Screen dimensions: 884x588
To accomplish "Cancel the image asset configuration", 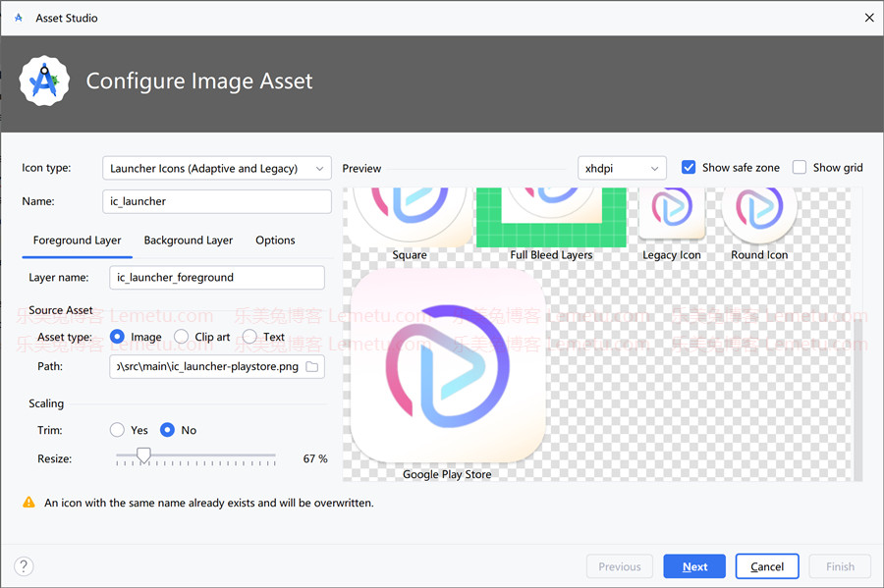I will point(766,566).
